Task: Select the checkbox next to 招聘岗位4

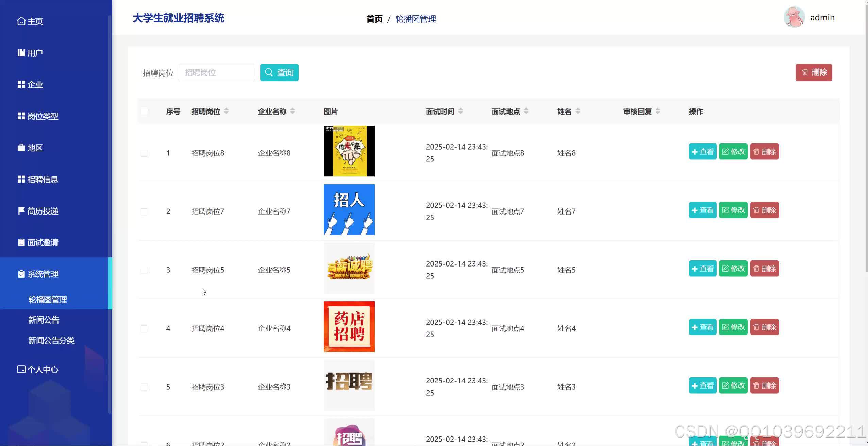Action: [x=144, y=328]
